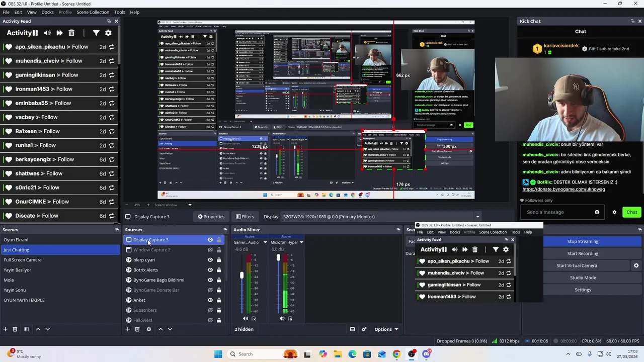The image size is (644, 362).
Task: Open the Edit menu in main OBS window
Action: click(x=18, y=12)
